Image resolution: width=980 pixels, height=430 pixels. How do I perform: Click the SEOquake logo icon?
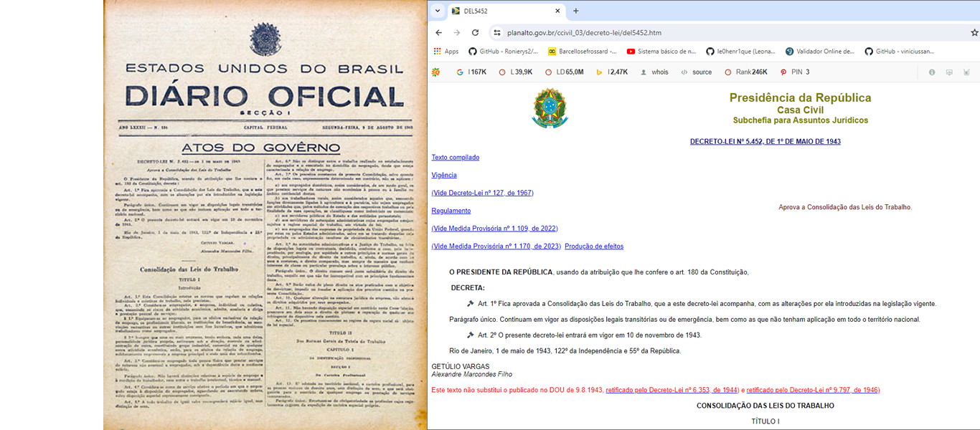coord(435,72)
